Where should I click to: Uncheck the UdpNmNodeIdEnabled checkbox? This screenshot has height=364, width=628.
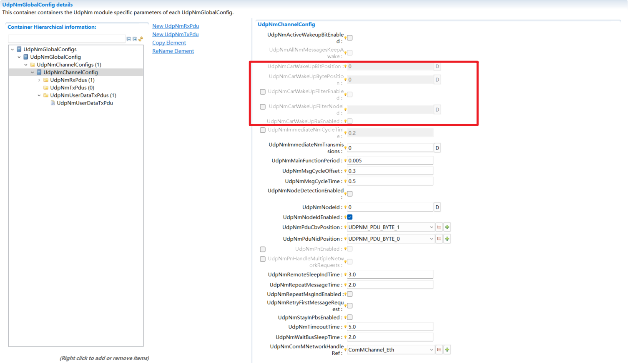[x=350, y=217]
